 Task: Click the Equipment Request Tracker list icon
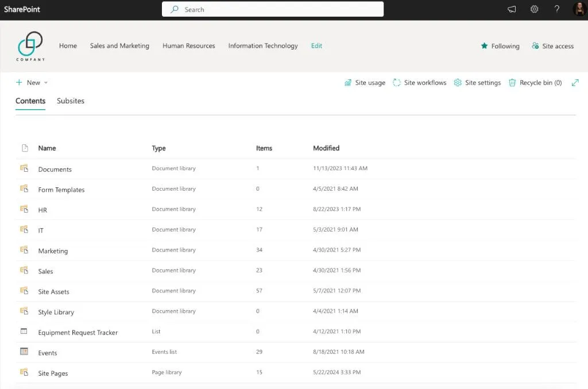pos(24,332)
